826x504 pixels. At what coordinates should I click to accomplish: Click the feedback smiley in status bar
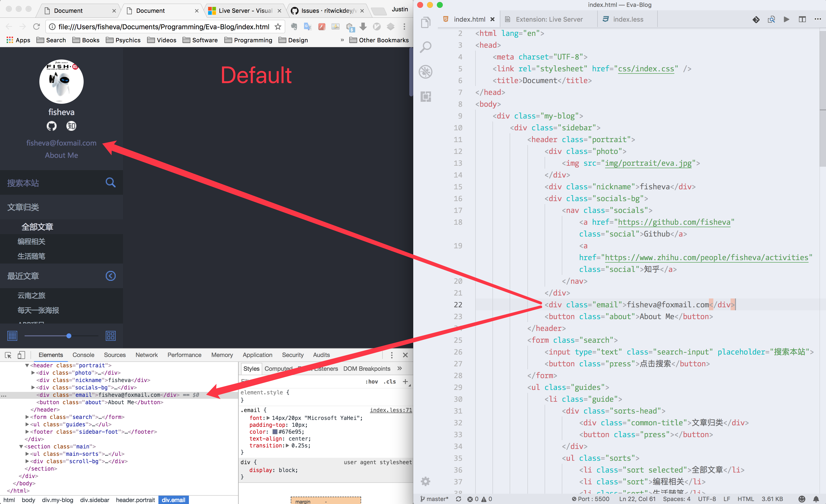click(x=802, y=499)
